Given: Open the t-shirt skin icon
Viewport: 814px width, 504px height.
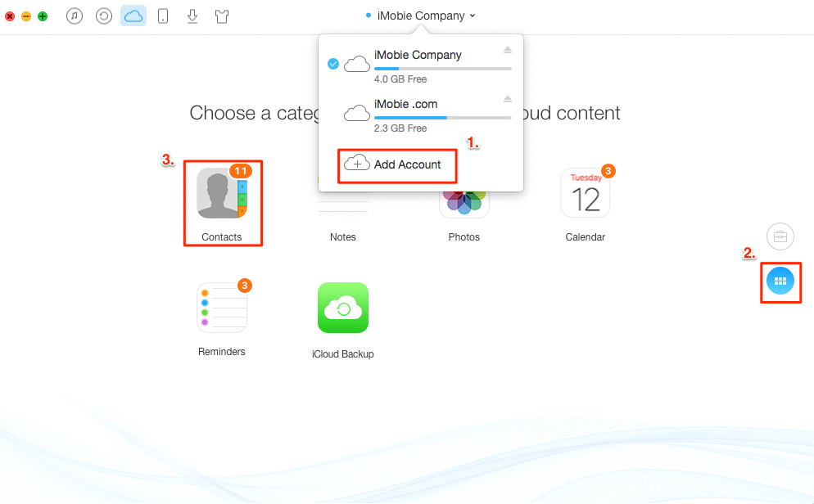Looking at the screenshot, I should tap(222, 16).
